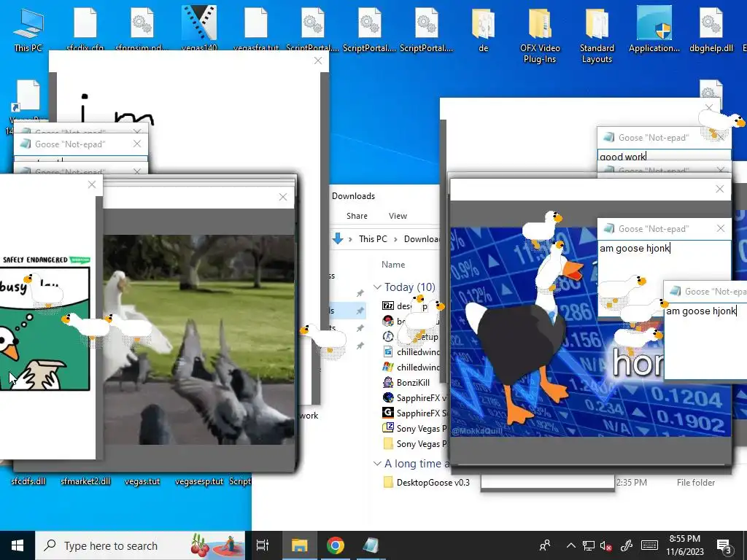The image size is (747, 560).
Task: Select the vegas.tut desktop file label
Action: click(142, 481)
